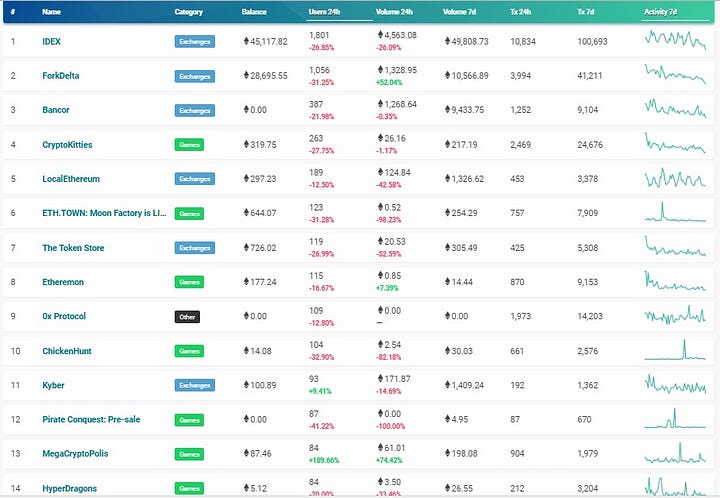This screenshot has width=720, height=498.
Task: Click Games badge in CryptoKitties row
Action: (x=189, y=145)
